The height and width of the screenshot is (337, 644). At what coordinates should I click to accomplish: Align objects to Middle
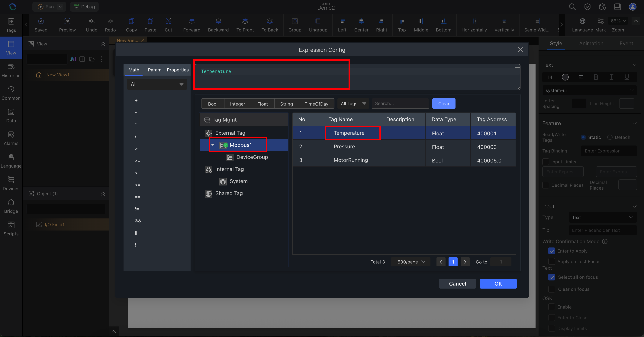click(x=421, y=25)
